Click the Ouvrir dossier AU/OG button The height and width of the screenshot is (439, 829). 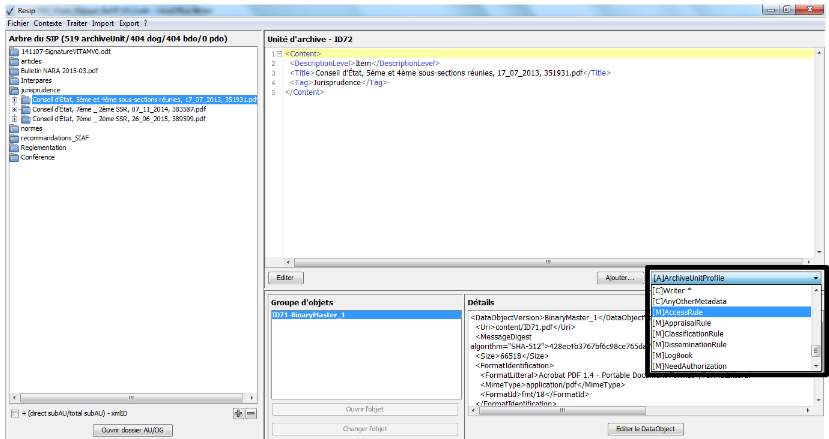click(132, 429)
